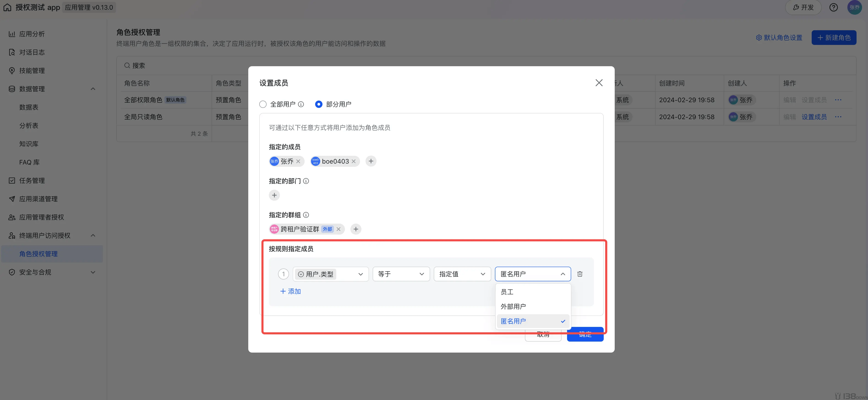Select the 部分用户 radio option
This screenshot has width=868, height=400.
click(x=318, y=104)
